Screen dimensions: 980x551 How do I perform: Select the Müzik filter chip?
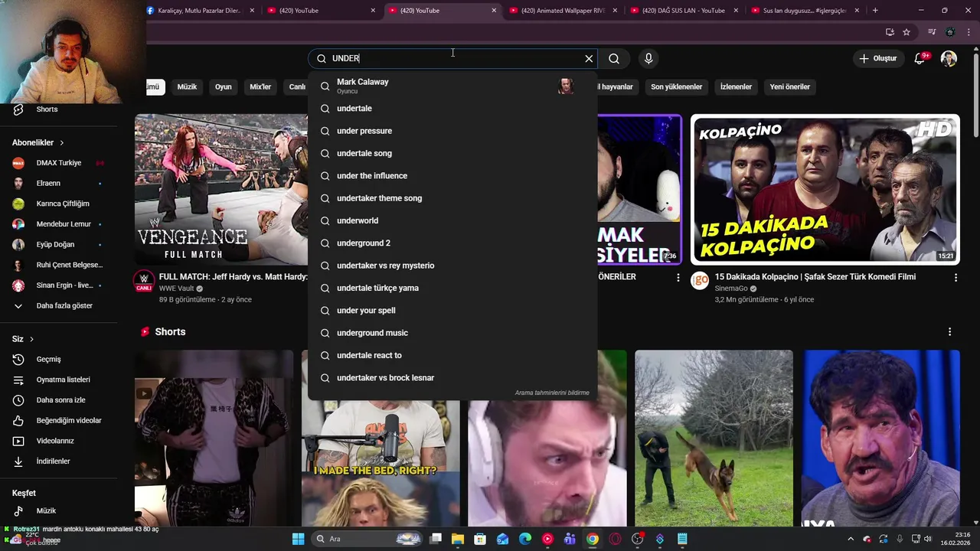coord(187,86)
